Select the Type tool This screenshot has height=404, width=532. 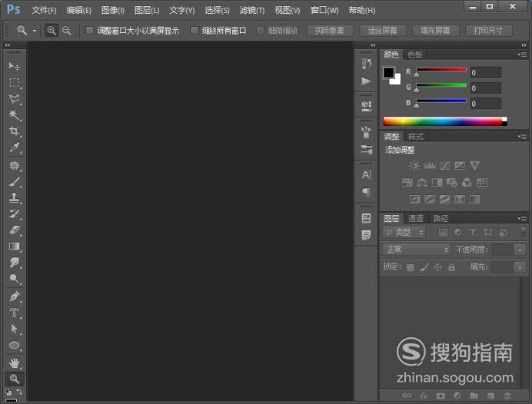click(x=14, y=313)
